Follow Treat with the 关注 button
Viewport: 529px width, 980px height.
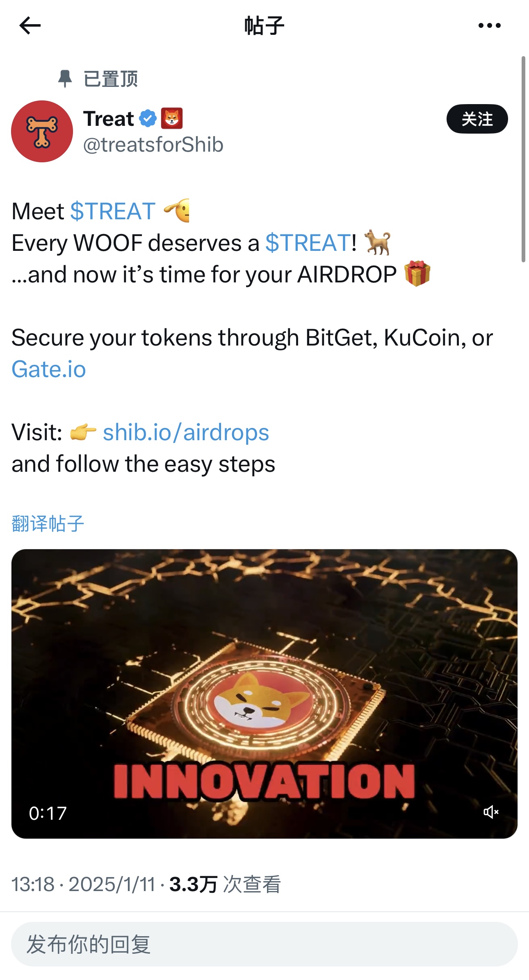click(477, 119)
